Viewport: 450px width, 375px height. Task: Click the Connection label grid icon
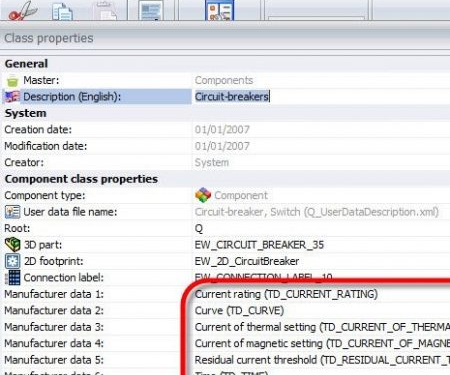(x=13, y=277)
